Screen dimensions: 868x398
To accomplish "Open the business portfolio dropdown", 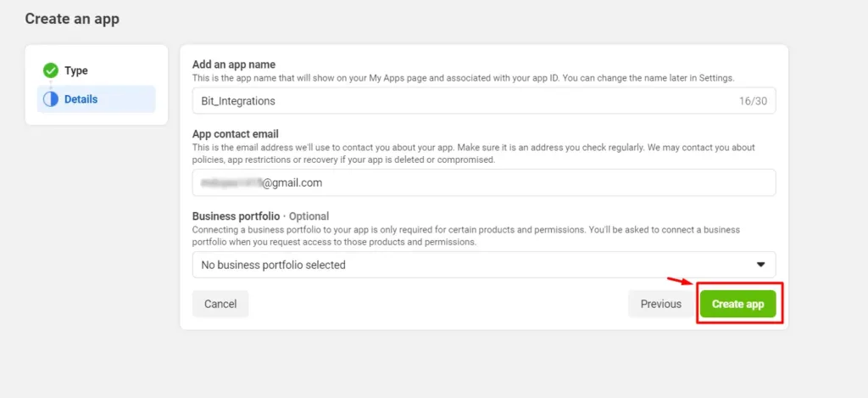I will tap(483, 265).
